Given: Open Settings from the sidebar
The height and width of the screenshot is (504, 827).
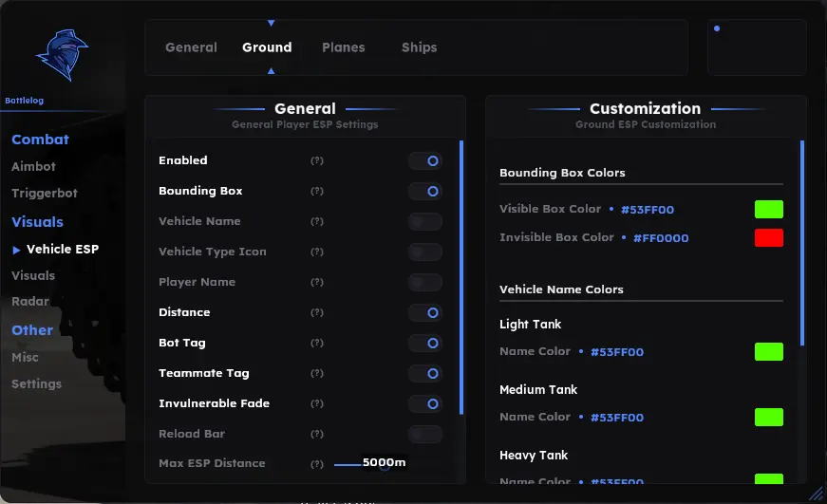Looking at the screenshot, I should 36,383.
